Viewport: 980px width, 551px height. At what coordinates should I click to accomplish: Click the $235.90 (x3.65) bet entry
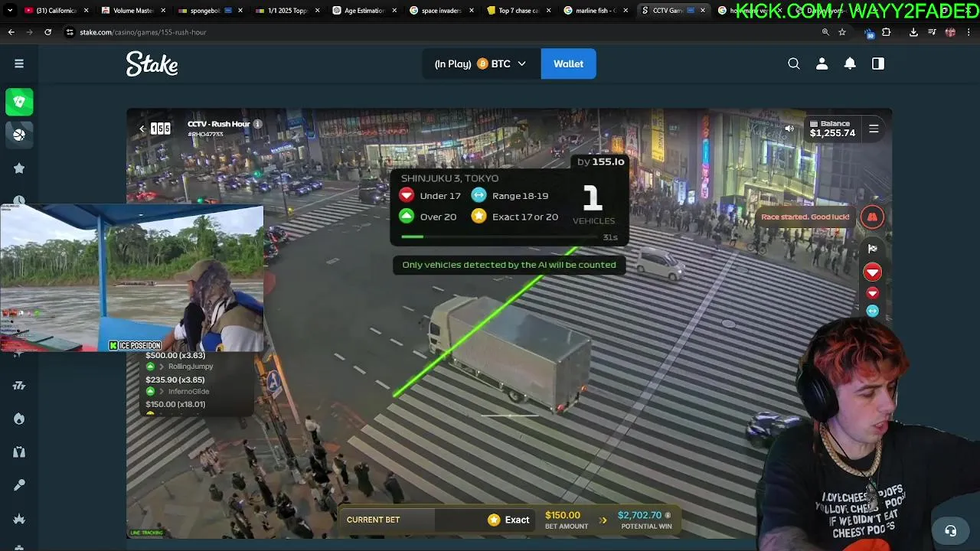click(175, 380)
